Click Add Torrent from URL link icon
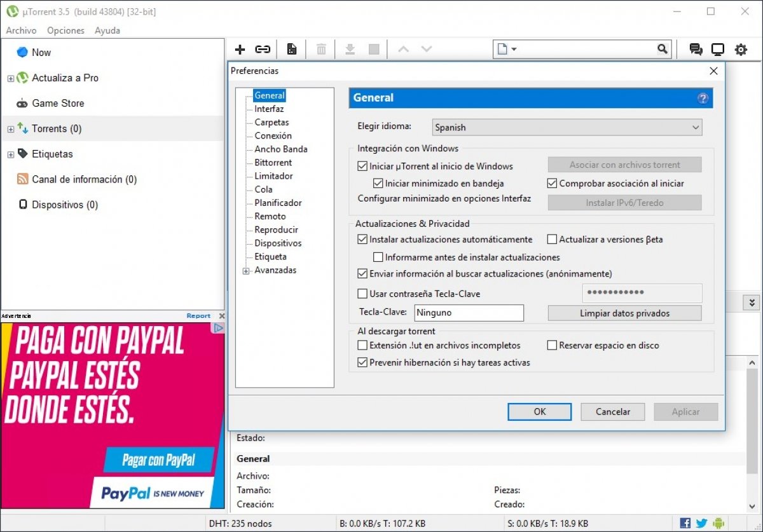The height and width of the screenshot is (532, 763). [x=263, y=50]
